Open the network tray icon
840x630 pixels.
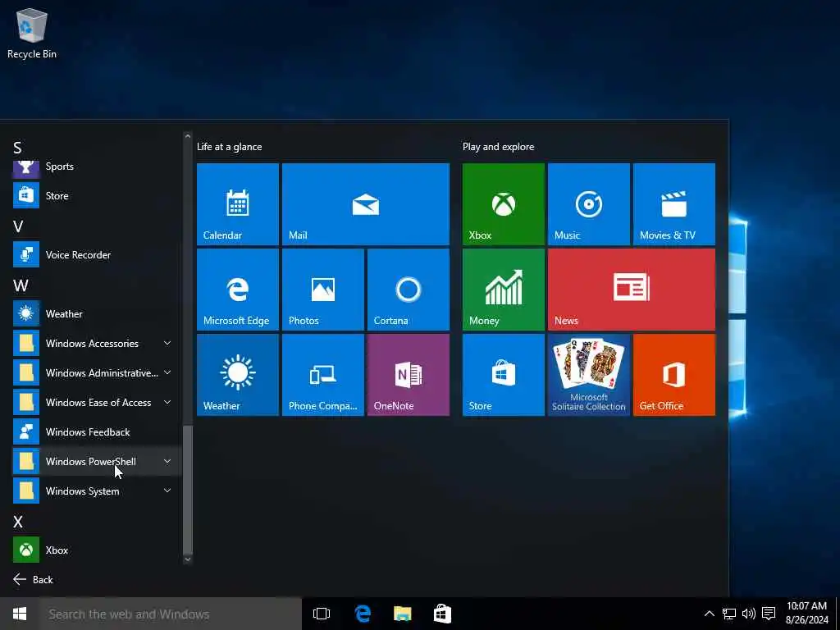(x=728, y=614)
